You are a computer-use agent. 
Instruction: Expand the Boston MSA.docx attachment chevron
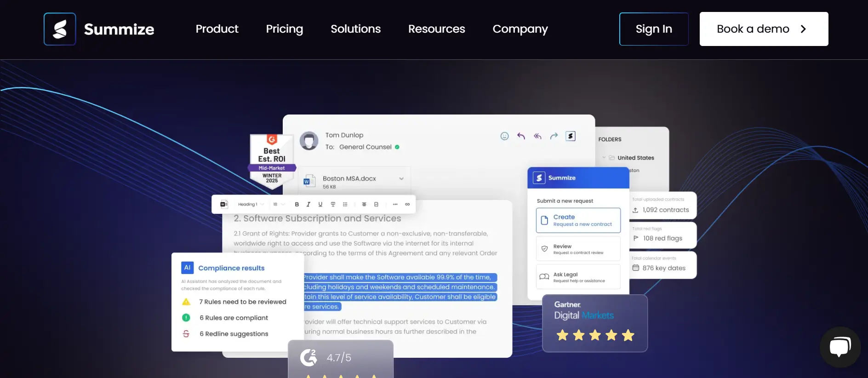(401, 179)
